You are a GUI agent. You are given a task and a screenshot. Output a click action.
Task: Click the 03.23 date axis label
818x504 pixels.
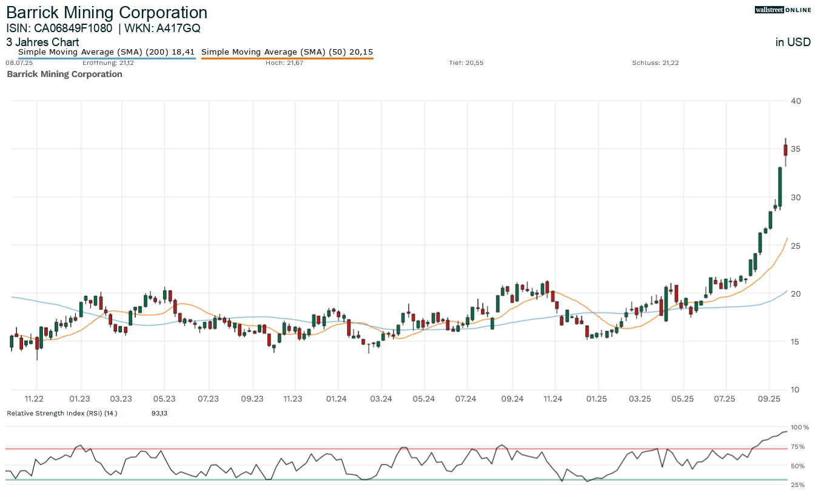pos(121,398)
